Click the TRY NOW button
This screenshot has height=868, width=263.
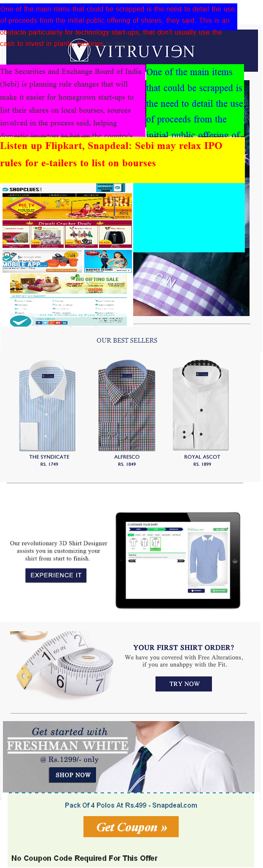[x=184, y=684]
